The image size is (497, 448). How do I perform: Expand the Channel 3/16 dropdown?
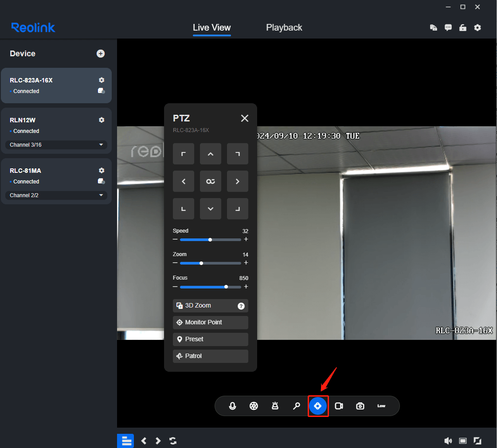tap(56, 145)
